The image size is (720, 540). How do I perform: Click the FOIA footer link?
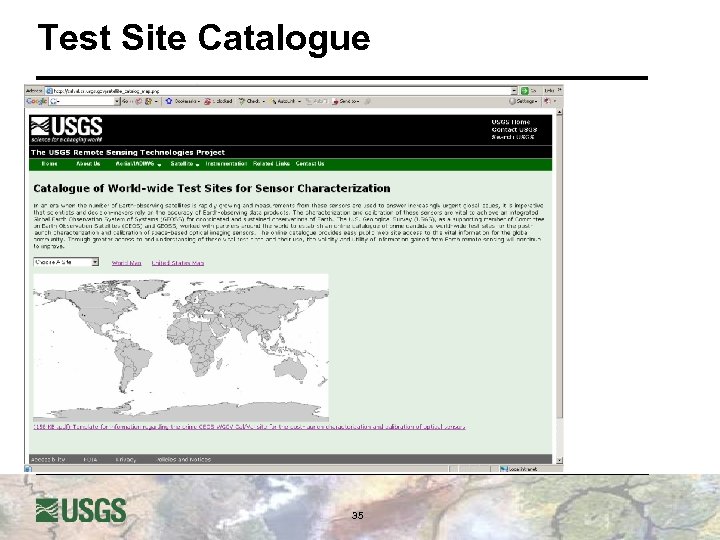coord(90,459)
